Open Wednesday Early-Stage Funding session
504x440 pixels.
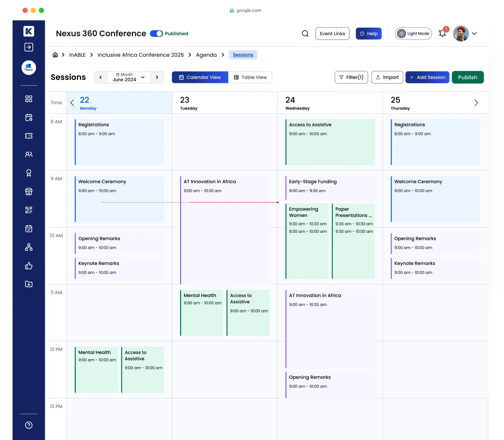pos(330,188)
